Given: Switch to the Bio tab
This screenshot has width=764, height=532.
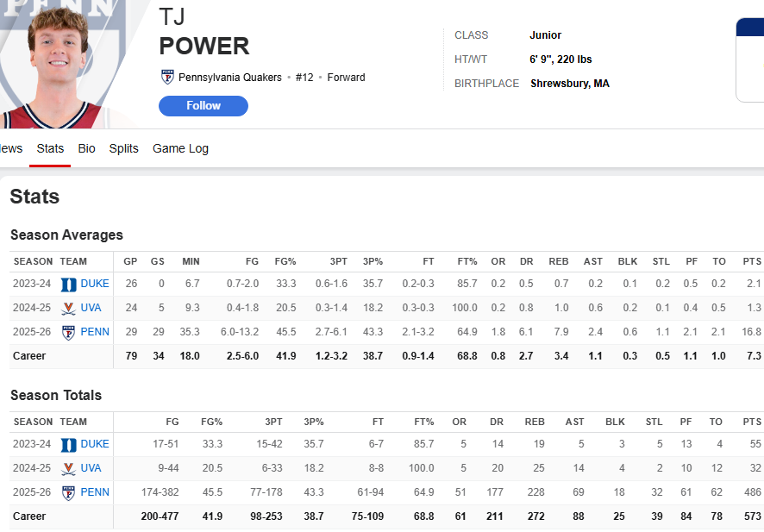Looking at the screenshot, I should [87, 148].
